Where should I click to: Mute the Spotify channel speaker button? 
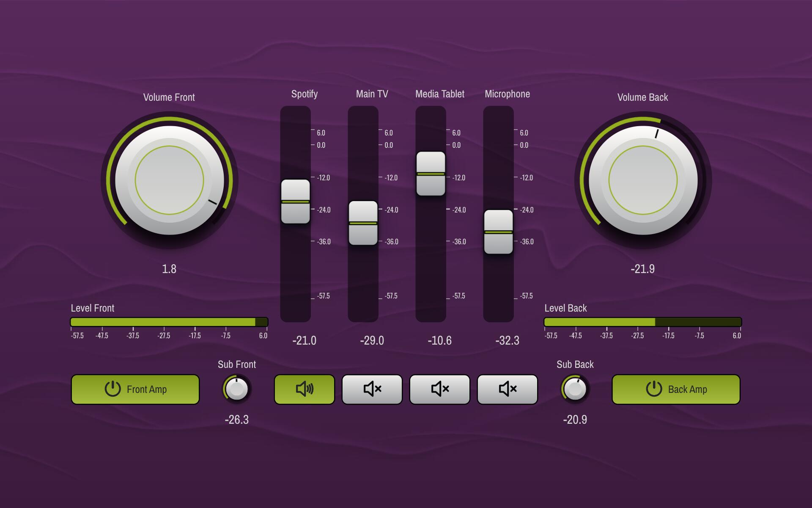(x=304, y=389)
